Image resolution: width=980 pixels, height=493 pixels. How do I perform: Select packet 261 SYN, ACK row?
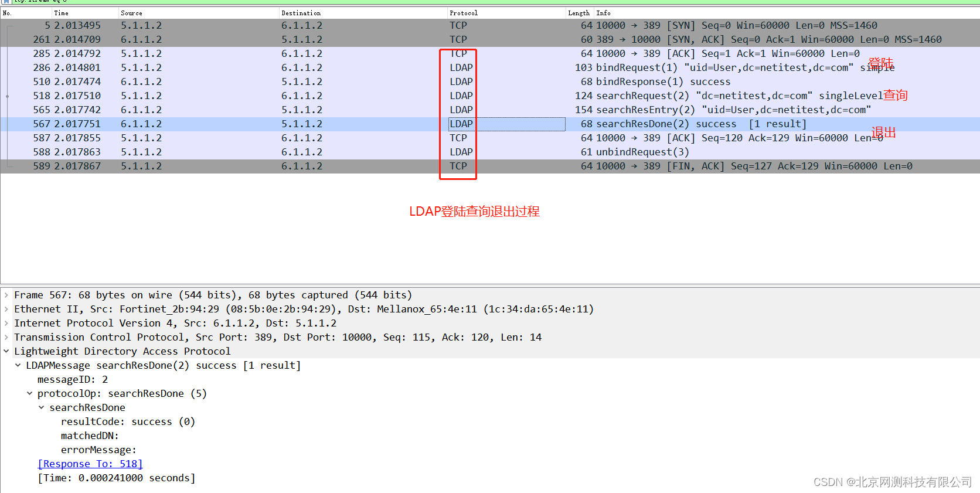(x=490, y=39)
